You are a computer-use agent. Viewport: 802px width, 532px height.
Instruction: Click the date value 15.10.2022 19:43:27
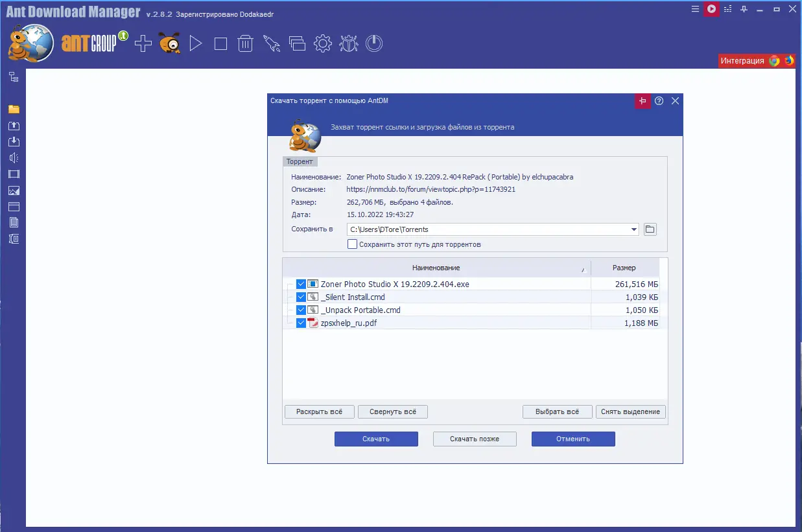click(x=380, y=214)
